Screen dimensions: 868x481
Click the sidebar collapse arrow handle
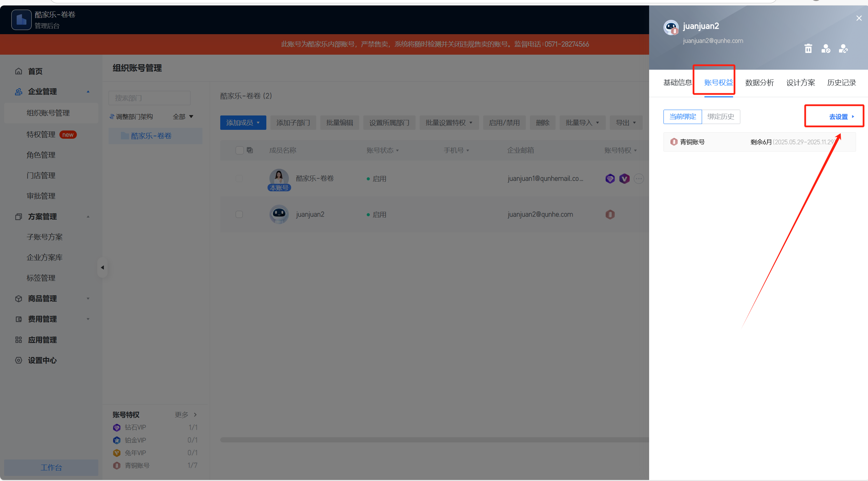(x=102, y=267)
